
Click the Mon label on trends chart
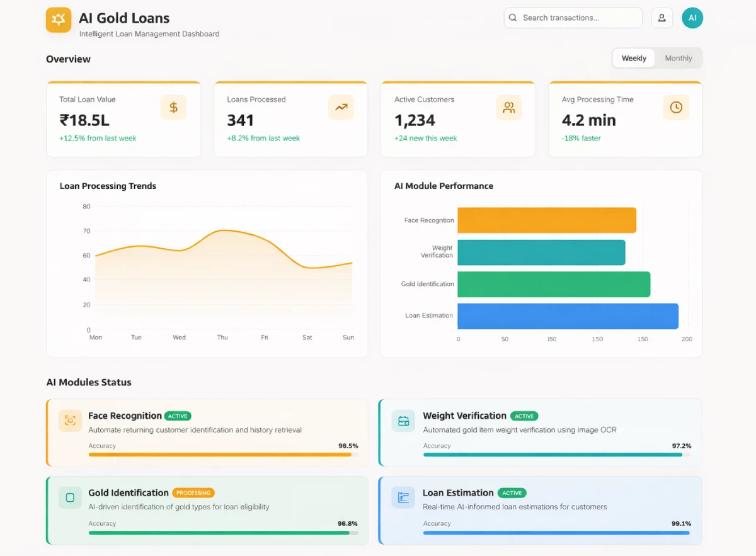(x=96, y=338)
